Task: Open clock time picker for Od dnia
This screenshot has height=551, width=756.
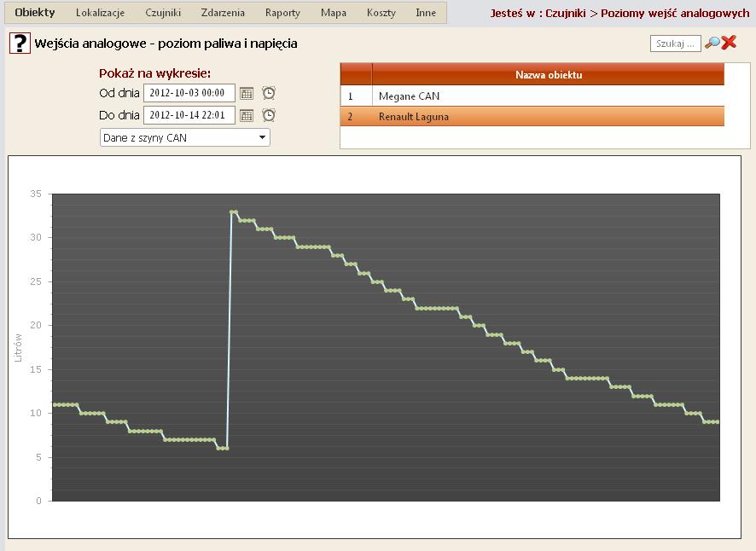Action: 269,93
